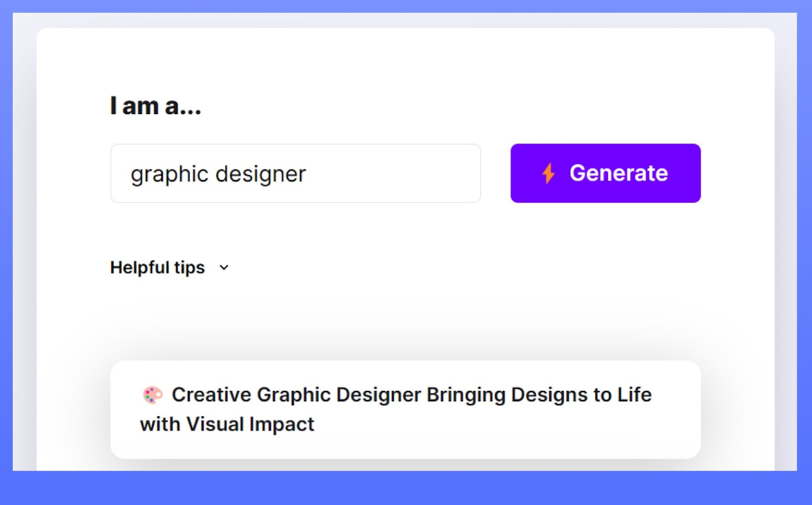Click the colorful palette glyph on the suggestion
Image resolution: width=812 pixels, height=505 pixels.
click(152, 393)
